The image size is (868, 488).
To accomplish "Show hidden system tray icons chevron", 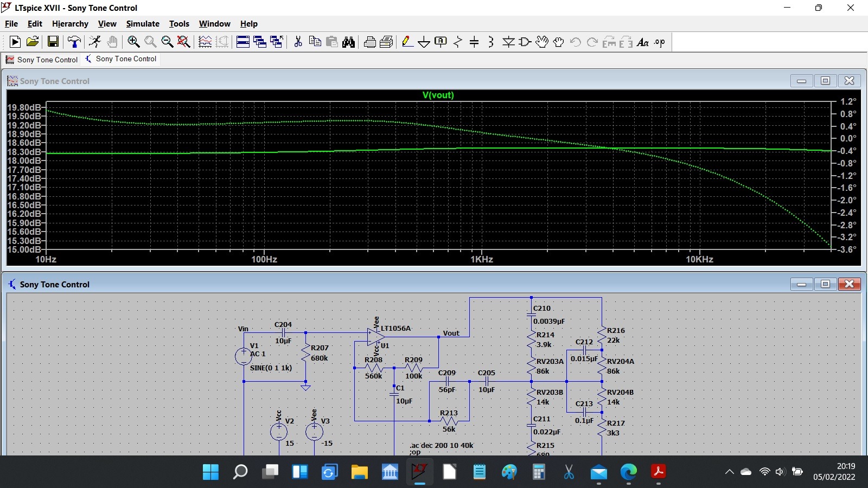I will click(730, 472).
